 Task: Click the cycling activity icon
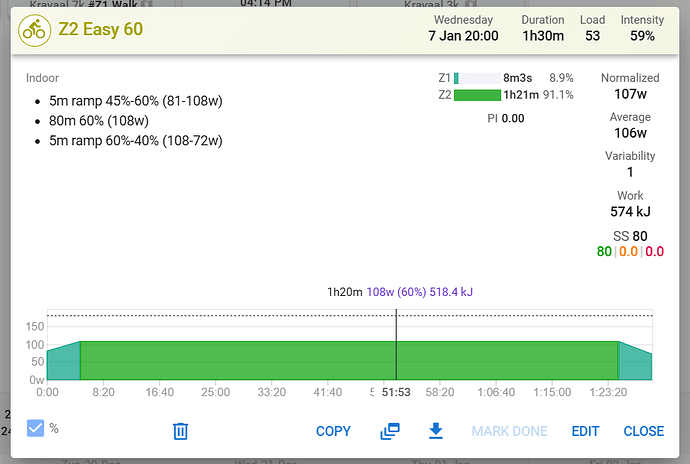(35, 28)
